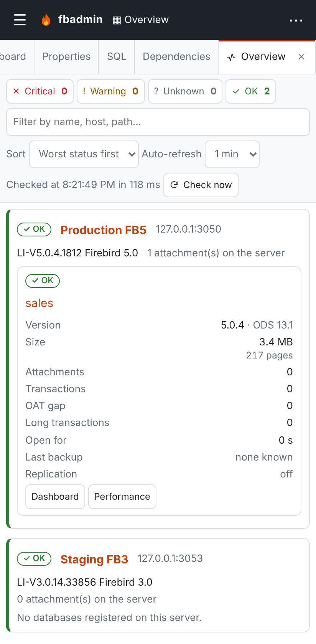316x644 pixels.
Task: Click the LI-V3.0.14.33856 Firebird 3.0 version text
Action: coord(85,582)
